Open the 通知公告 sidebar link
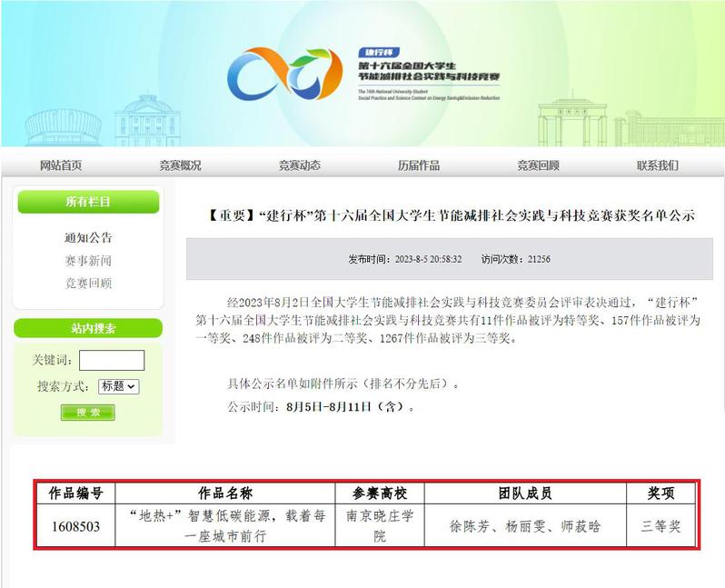This screenshot has height=588, width=725. (88, 238)
